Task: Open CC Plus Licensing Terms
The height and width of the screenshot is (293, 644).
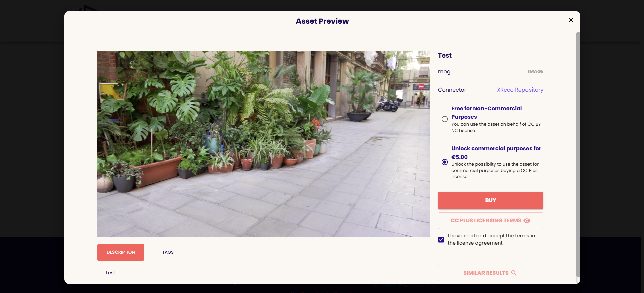Action: 490,221
